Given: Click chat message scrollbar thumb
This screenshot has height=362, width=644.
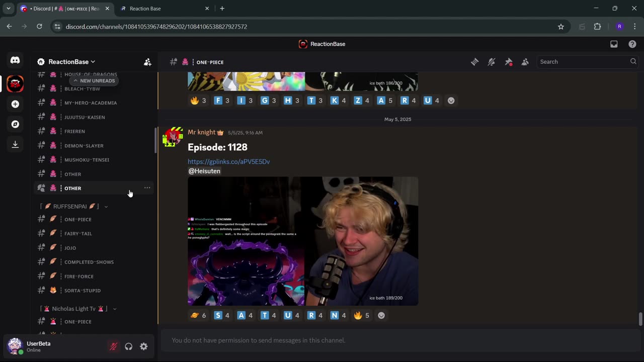Looking at the screenshot, I should pos(640,319).
